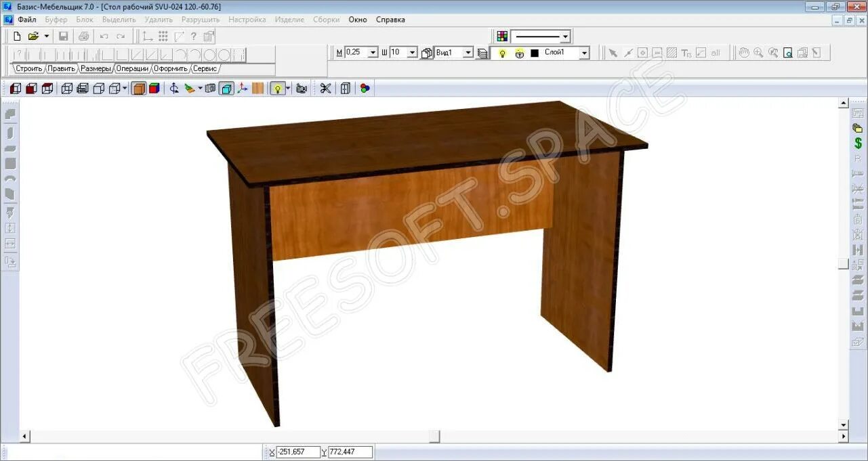Expand arrow beside fourth wireframe cube icon

click(x=125, y=88)
